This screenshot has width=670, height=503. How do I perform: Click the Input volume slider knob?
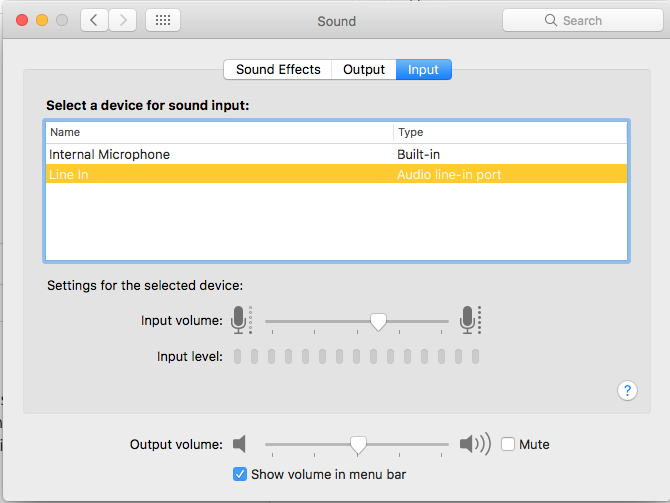(x=377, y=321)
